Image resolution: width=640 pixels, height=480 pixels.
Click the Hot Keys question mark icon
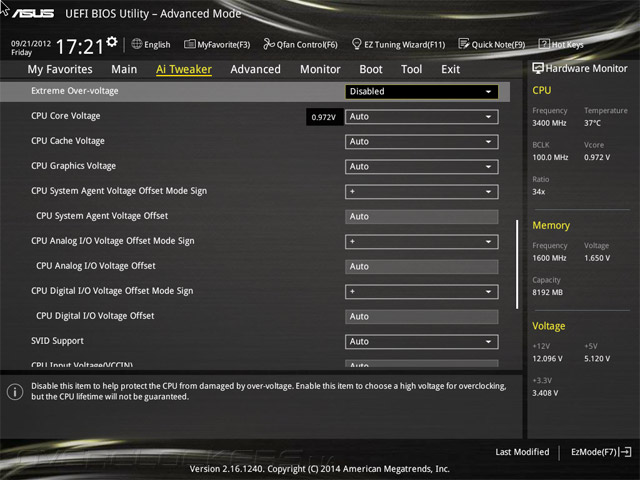544,44
